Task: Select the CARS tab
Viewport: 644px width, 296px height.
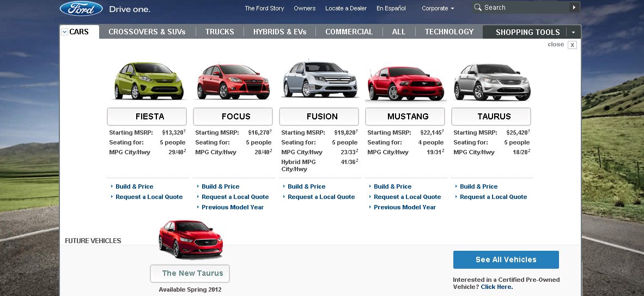Action: tap(79, 32)
